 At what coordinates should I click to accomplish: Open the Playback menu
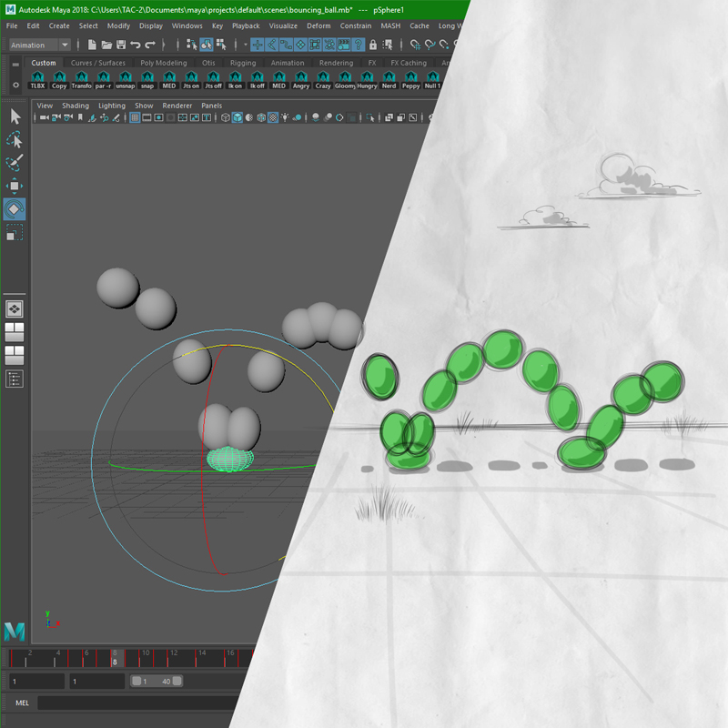click(x=246, y=25)
